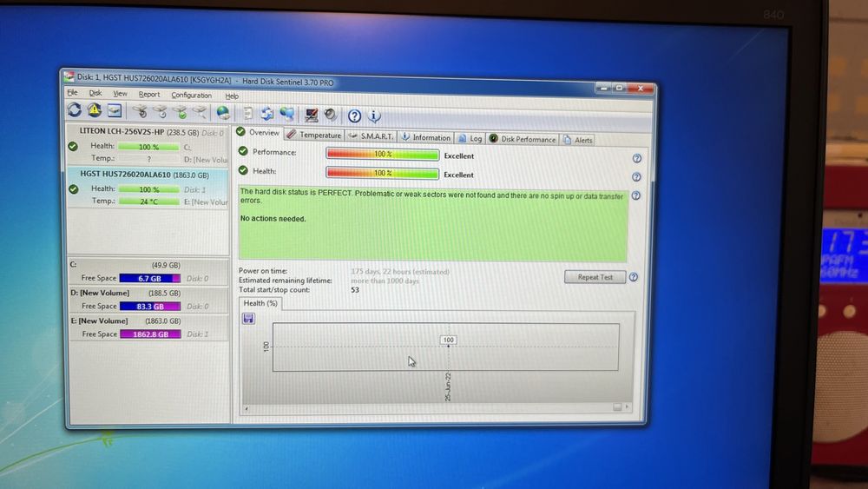Switch to the Overview tab
This screenshot has height=489, width=868.
click(259, 132)
